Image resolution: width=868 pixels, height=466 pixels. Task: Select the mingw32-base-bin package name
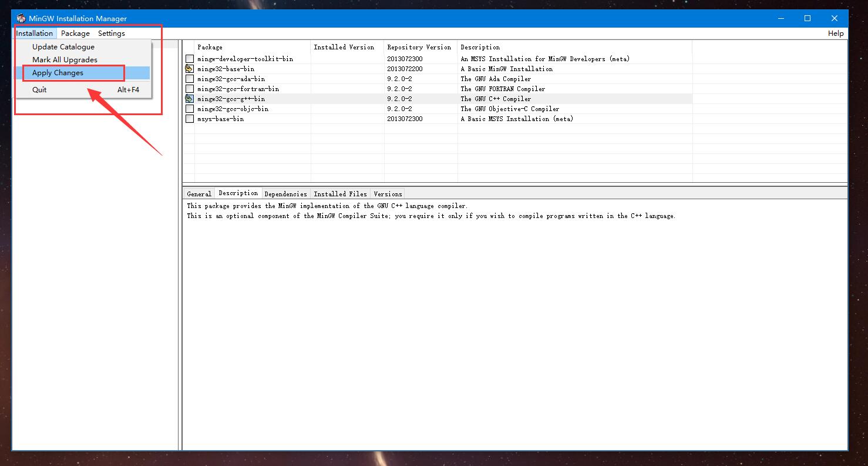[x=226, y=69]
